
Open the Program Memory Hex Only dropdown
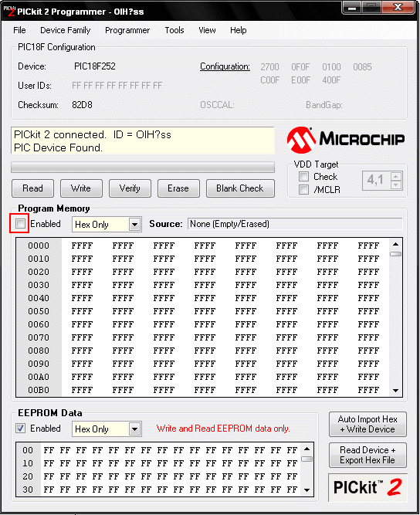pos(134,225)
